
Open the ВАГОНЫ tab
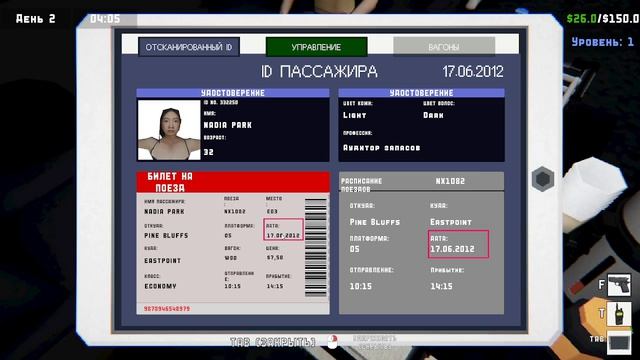click(x=444, y=47)
